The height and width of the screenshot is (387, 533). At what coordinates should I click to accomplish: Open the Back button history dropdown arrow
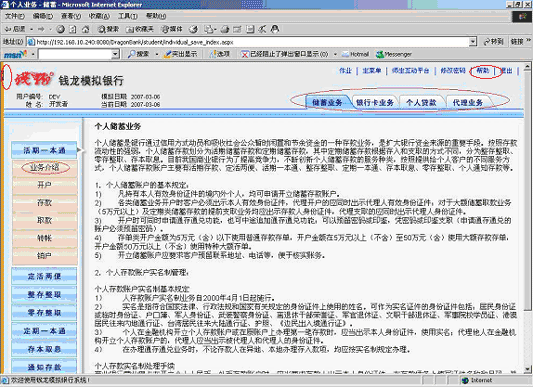(x=32, y=29)
